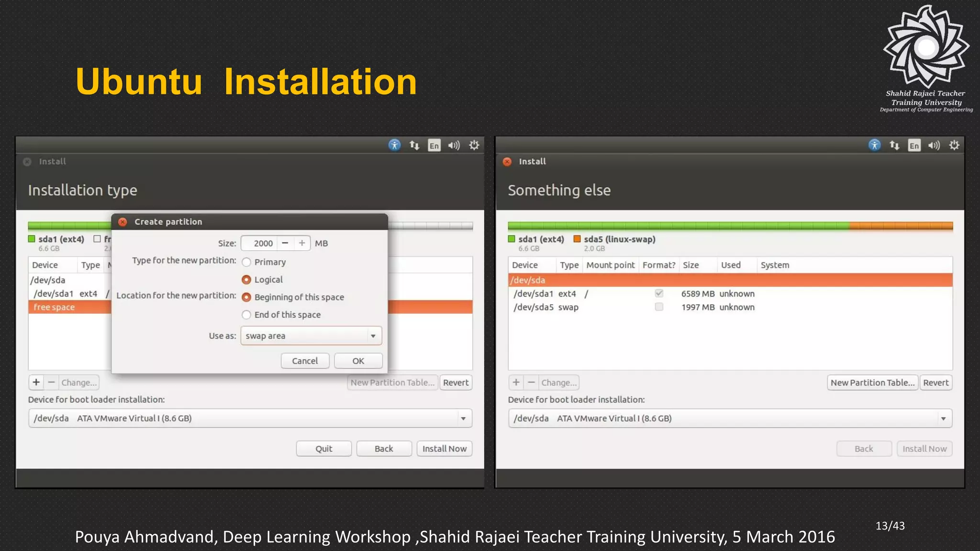Open sound volume indicator in left installer window

point(454,145)
